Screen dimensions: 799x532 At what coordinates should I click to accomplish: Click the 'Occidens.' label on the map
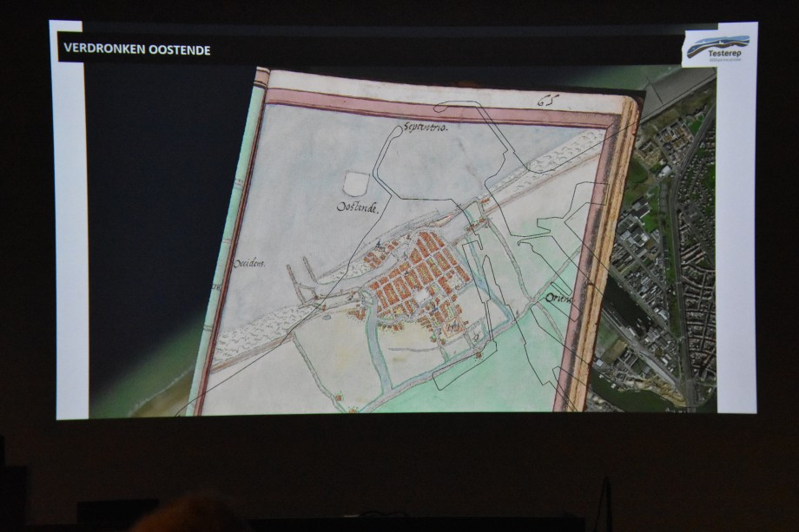click(250, 264)
